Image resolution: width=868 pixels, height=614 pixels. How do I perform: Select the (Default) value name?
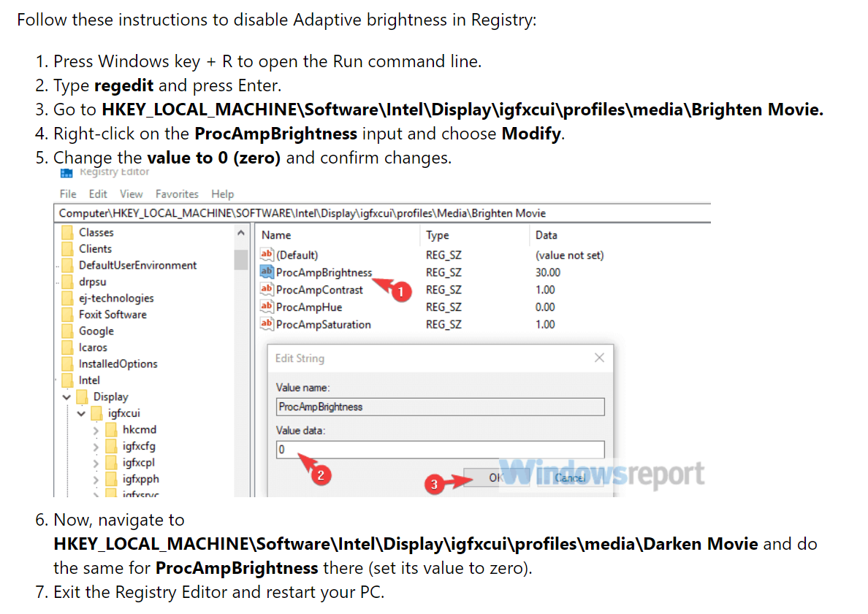tap(297, 255)
